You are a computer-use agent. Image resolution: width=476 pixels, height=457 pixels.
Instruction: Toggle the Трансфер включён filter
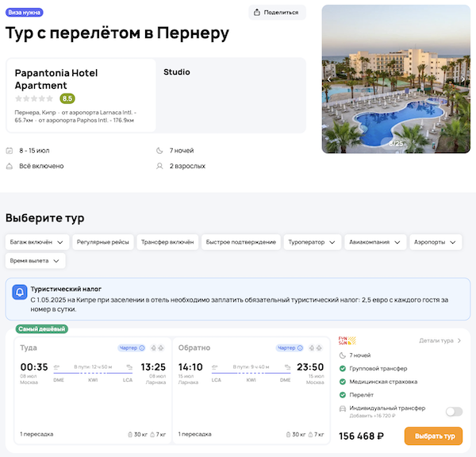click(167, 241)
